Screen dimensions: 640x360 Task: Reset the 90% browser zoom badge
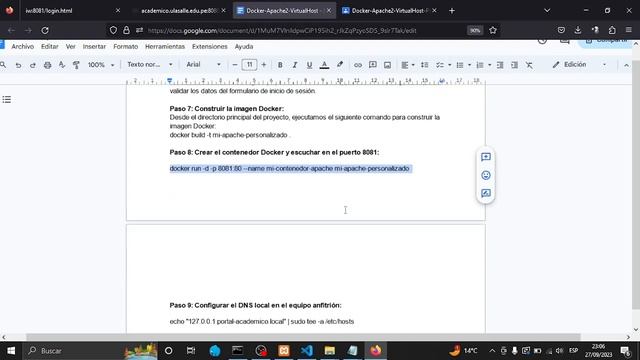[x=475, y=31]
